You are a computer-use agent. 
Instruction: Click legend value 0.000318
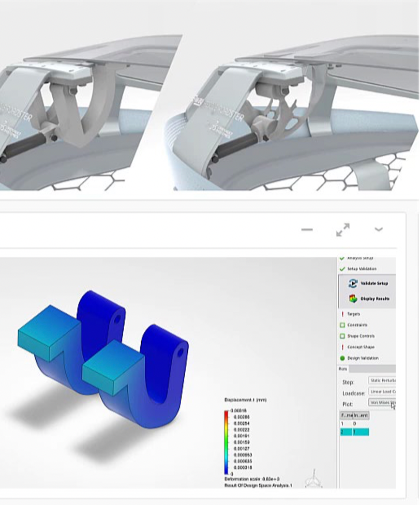pyautogui.click(x=243, y=467)
